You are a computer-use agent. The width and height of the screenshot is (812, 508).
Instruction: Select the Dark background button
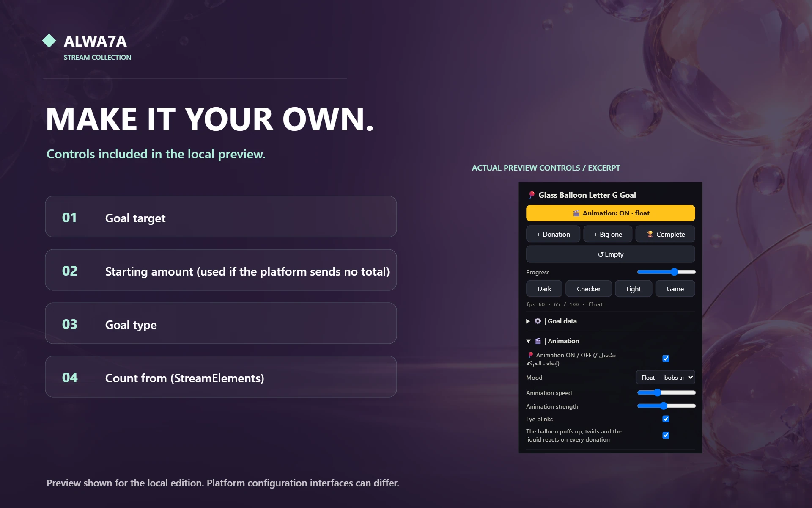[x=544, y=289]
